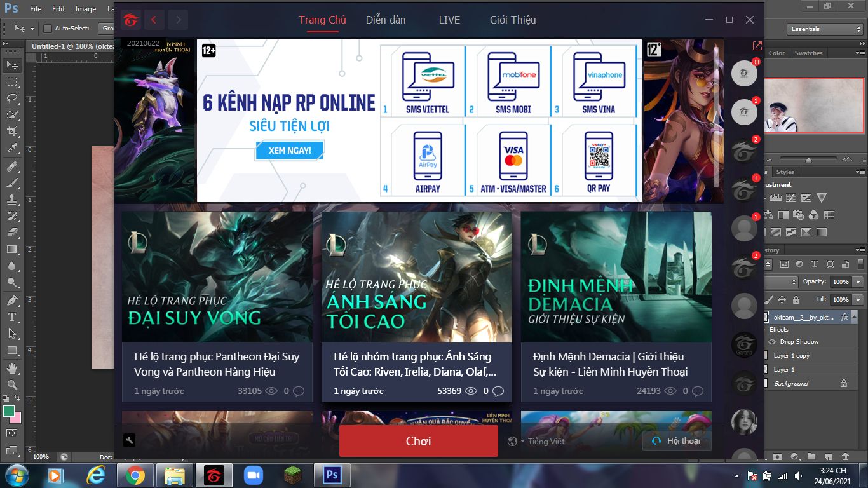The image size is (868, 488).
Task: Toggle Drop Shadow effect visibility eye
Action: 772,342
